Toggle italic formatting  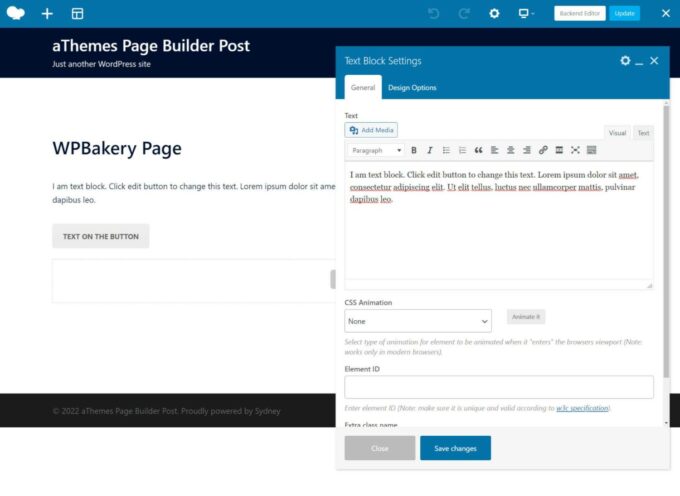(x=430, y=150)
